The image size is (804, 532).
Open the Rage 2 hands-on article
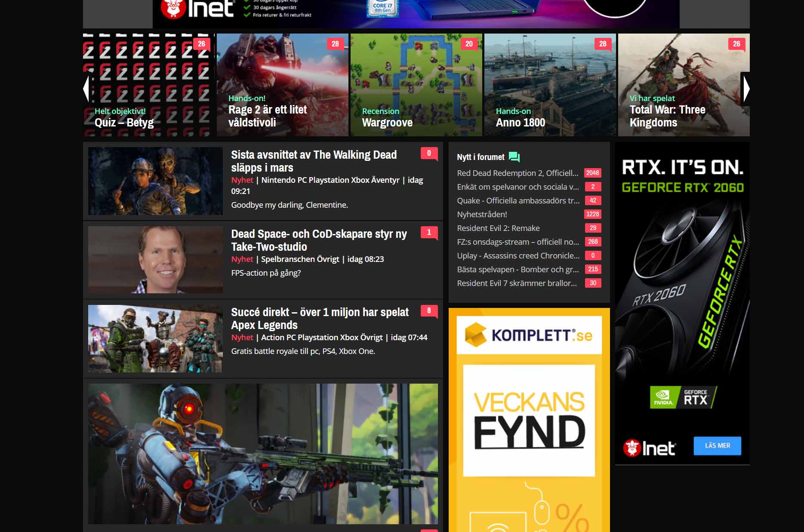click(x=283, y=85)
